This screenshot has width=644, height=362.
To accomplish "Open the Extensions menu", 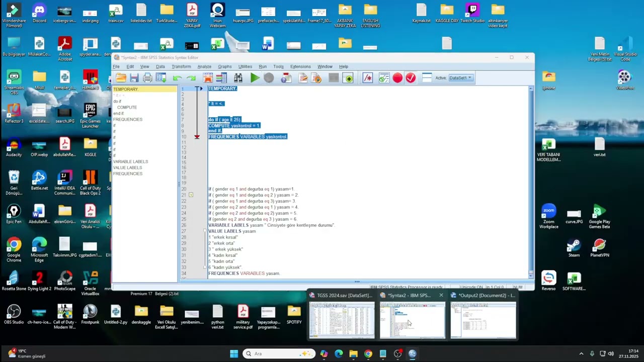I will click(x=300, y=66).
